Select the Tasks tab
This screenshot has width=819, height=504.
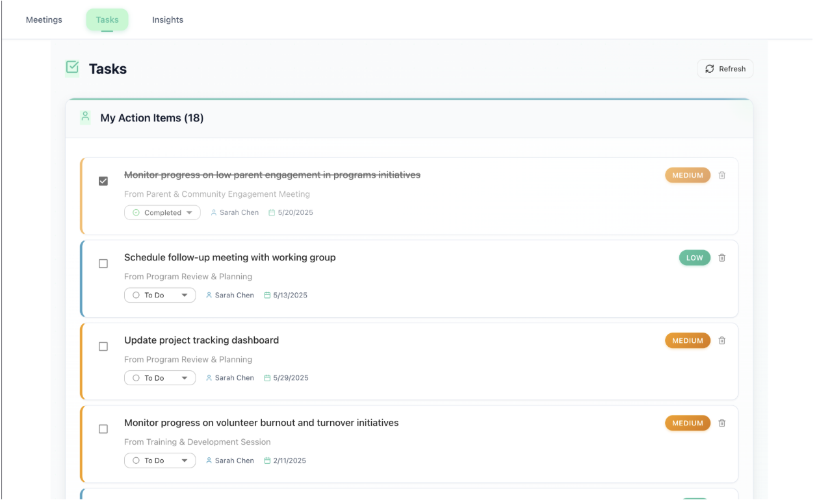click(x=107, y=19)
